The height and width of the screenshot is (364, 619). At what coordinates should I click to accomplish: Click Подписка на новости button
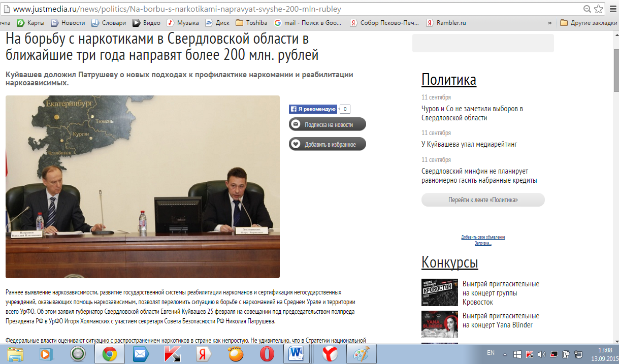(x=328, y=124)
